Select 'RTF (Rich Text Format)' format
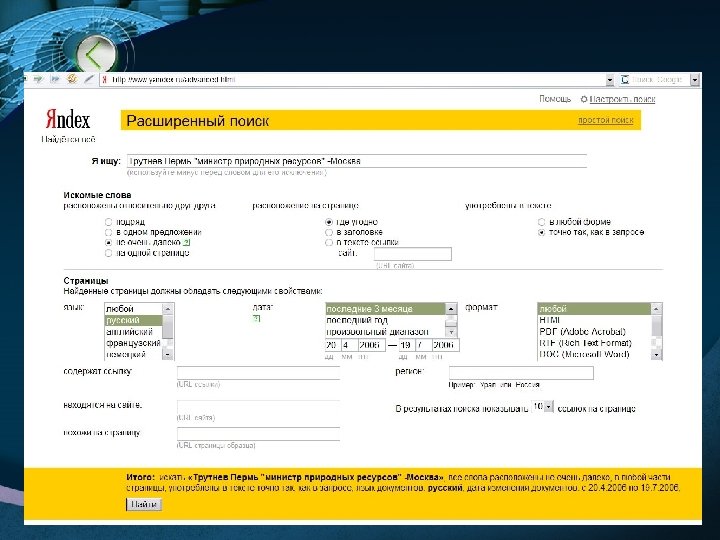The image size is (720, 540). coord(594,343)
